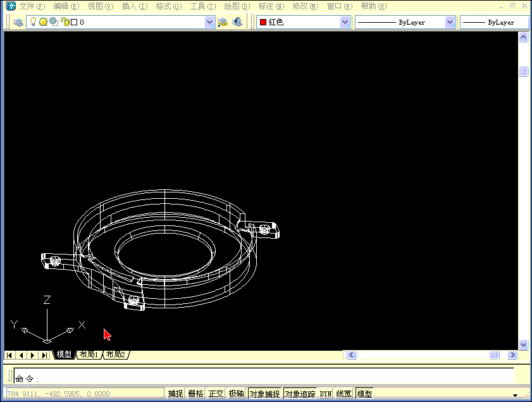Switch to the 布局2 tab

tap(116, 355)
